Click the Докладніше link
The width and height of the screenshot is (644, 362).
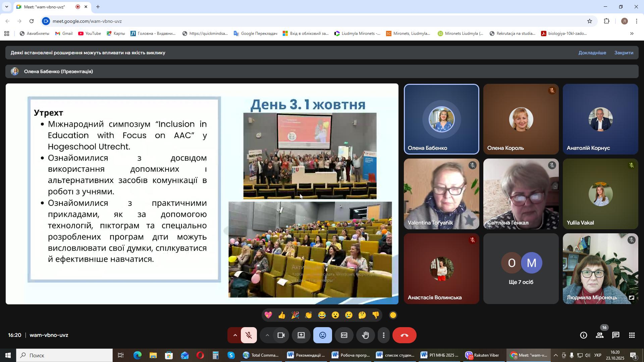[x=592, y=53]
